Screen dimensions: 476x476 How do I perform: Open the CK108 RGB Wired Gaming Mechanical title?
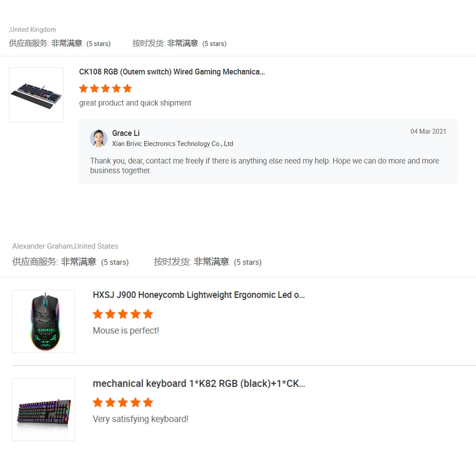pyautogui.click(x=172, y=72)
